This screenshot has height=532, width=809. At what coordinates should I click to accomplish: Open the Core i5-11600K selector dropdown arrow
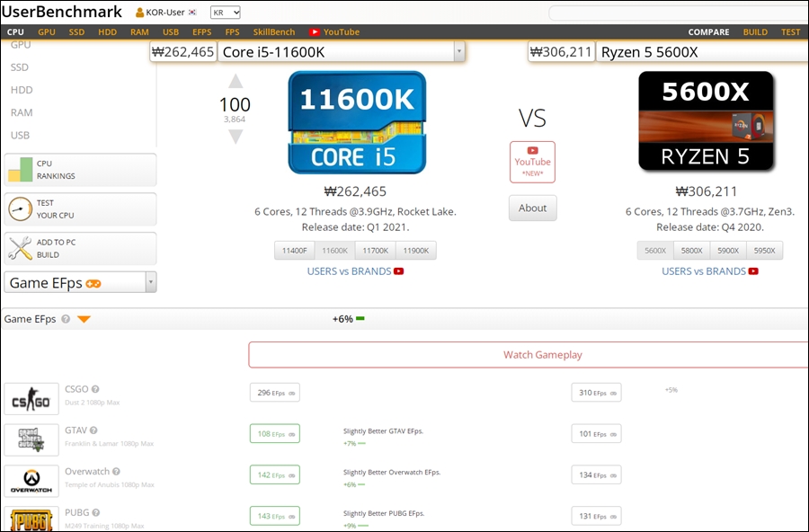click(459, 51)
